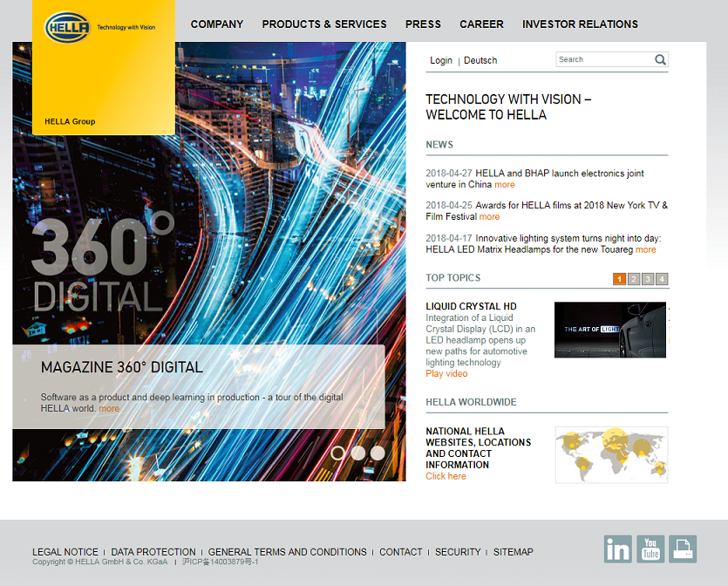Click the world map thumbnail
The image size is (728, 586).
coord(611,454)
